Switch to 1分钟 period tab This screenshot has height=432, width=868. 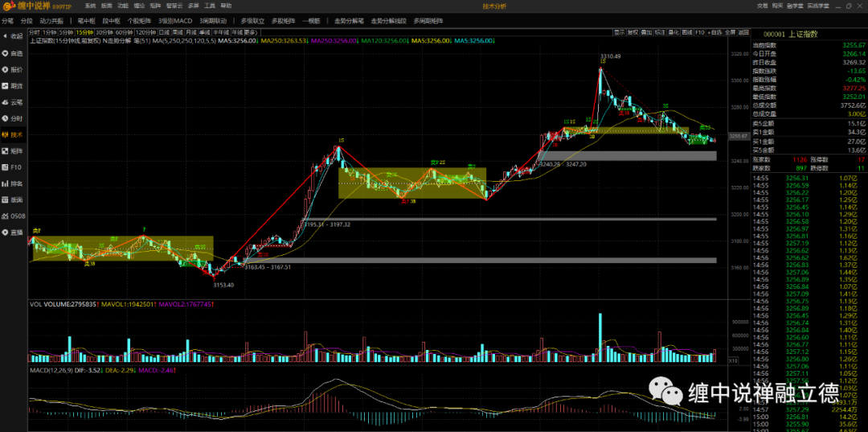click(50, 32)
